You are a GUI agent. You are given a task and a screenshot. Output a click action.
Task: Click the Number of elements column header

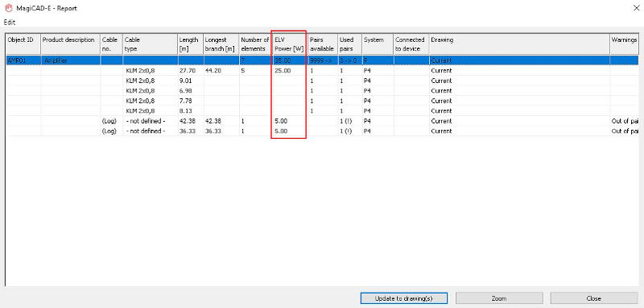(x=255, y=44)
